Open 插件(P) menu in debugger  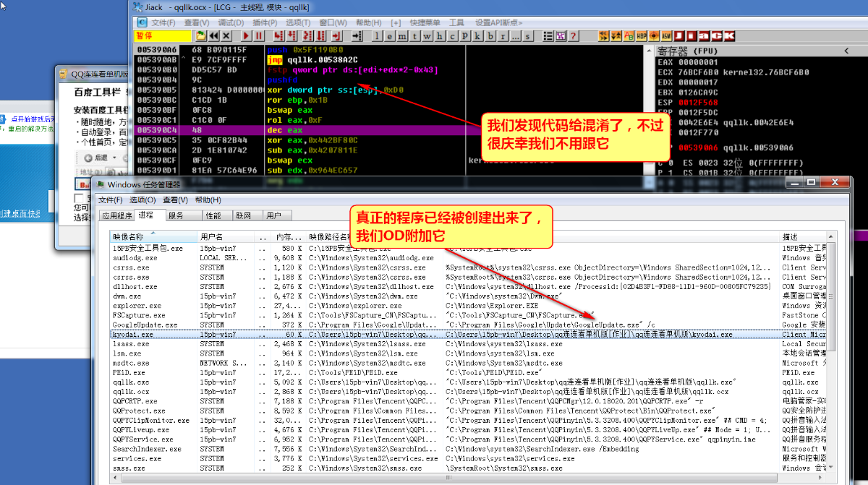tap(265, 22)
